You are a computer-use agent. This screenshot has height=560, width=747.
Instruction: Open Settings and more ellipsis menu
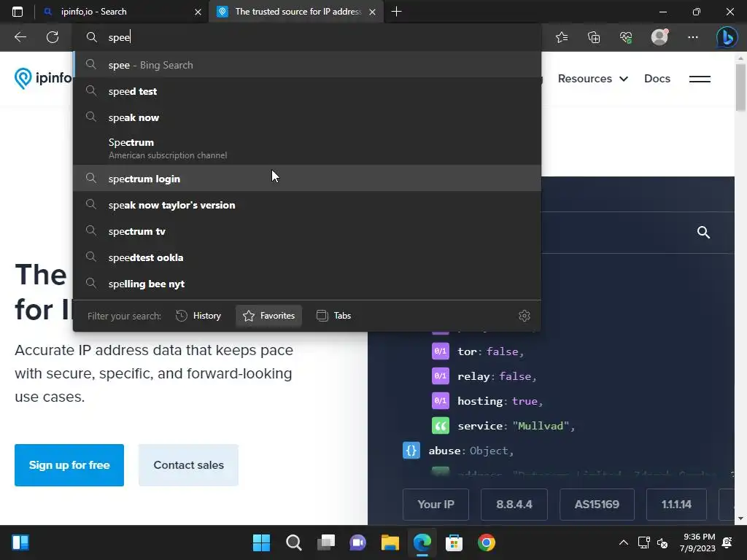click(x=693, y=37)
